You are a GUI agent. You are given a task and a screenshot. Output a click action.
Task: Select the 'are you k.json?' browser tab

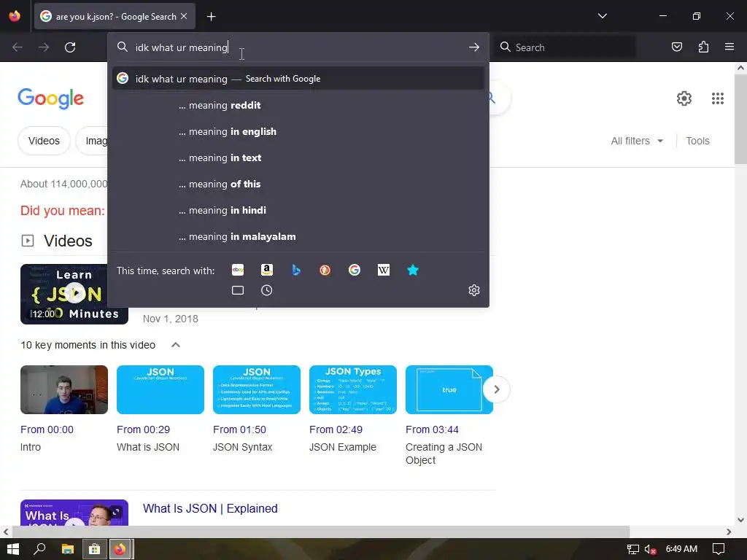(x=115, y=17)
